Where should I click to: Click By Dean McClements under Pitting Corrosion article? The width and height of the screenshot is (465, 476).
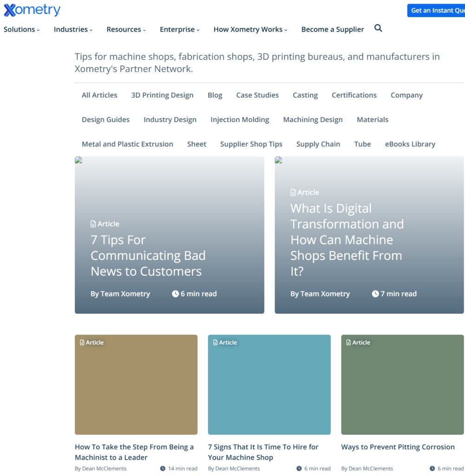click(x=367, y=469)
